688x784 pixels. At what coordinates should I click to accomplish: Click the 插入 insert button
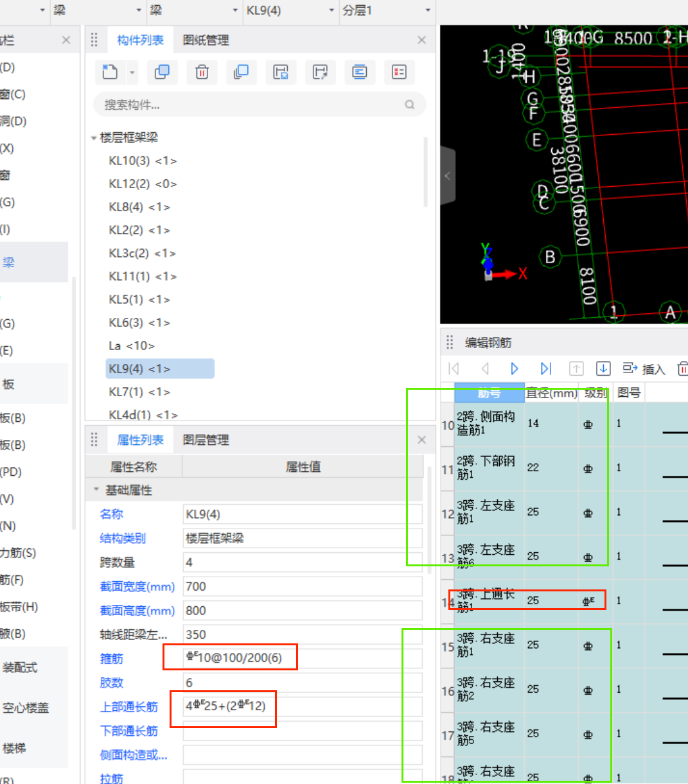click(644, 369)
